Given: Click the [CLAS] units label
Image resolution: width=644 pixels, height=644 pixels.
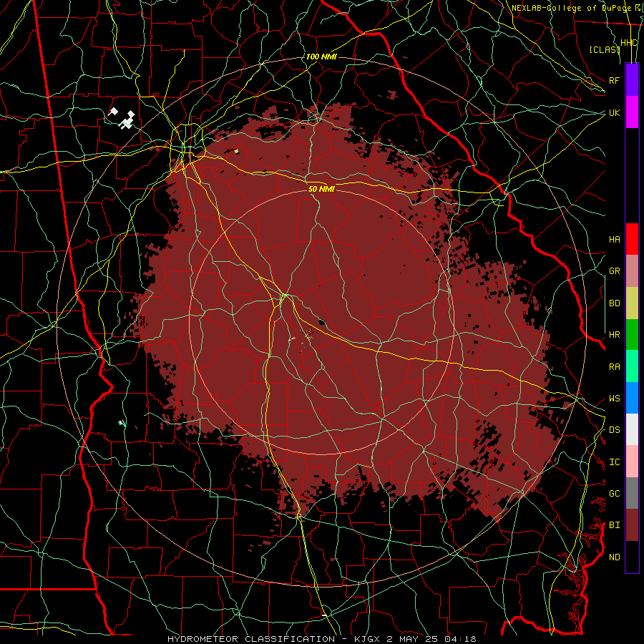Looking at the screenshot, I should tap(605, 49).
